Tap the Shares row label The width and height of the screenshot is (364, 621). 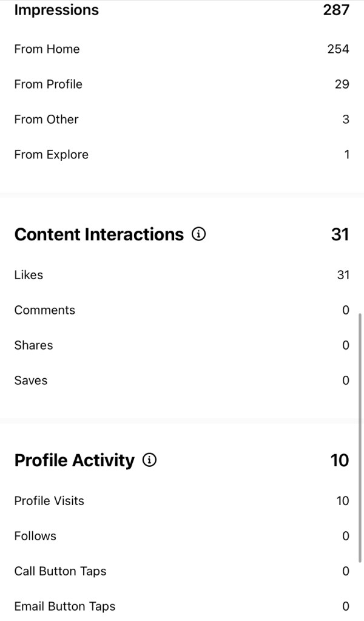pyautogui.click(x=33, y=345)
